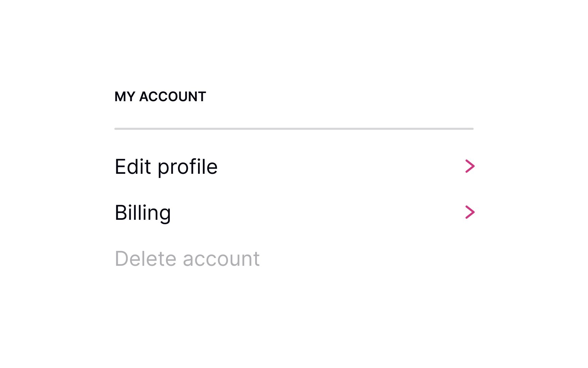The width and height of the screenshot is (588, 368).
Task: Open the Edit profile menu item
Action: pos(166,167)
